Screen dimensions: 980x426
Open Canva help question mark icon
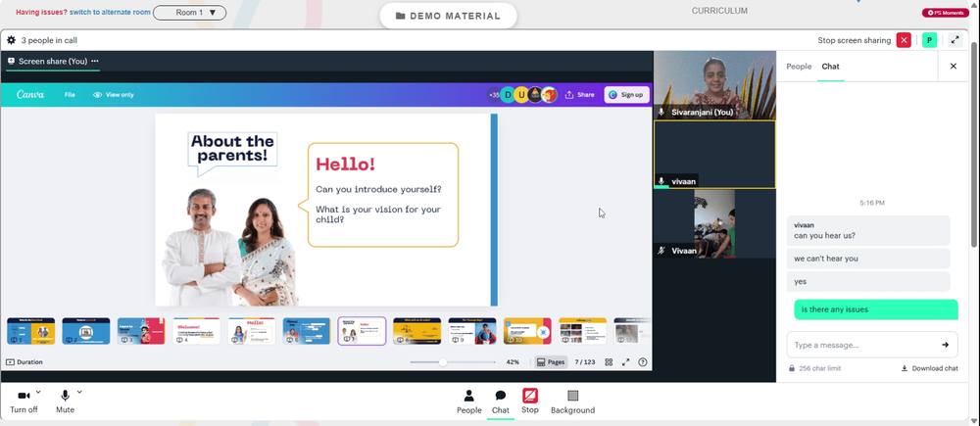pos(643,361)
